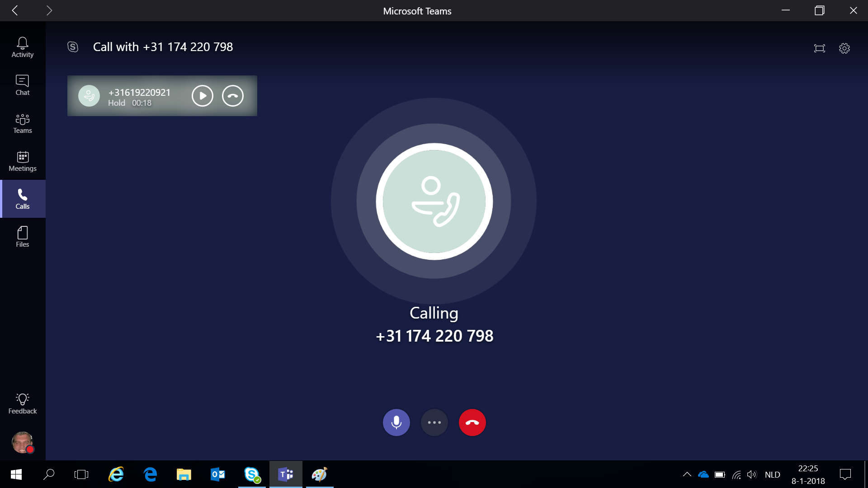This screenshot has width=868, height=488.
Task: Open File Explorer from taskbar
Action: point(184,474)
